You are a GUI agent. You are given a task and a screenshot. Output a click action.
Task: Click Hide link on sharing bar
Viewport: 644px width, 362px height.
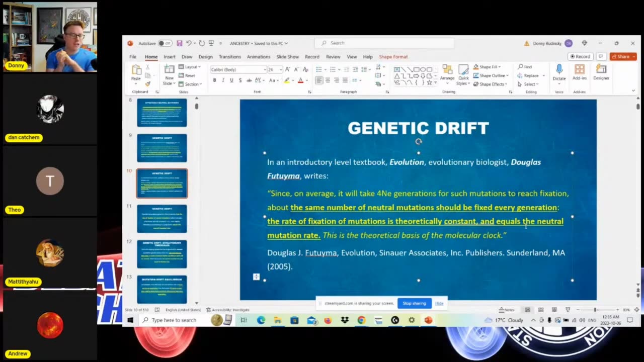[439, 303]
